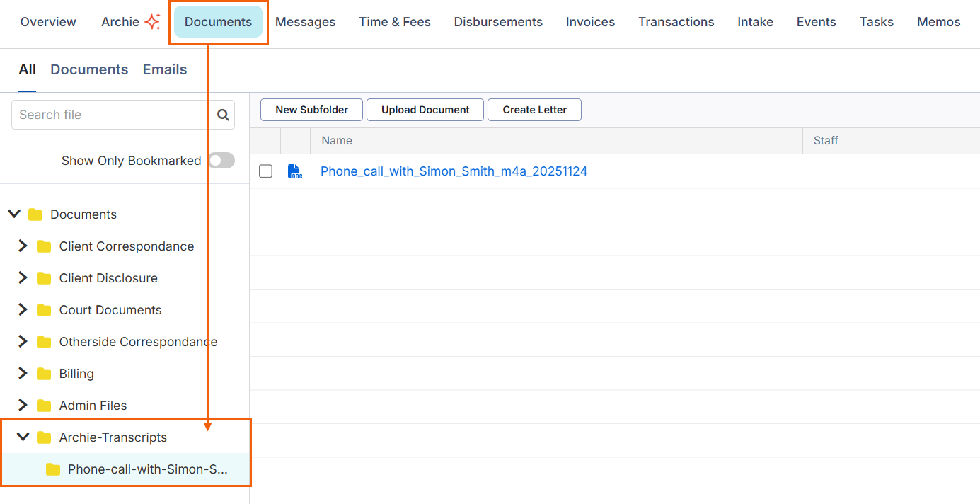Click the Phone-call-with-Simon-S subfolder icon
This screenshot has height=504, width=980.
pyautogui.click(x=53, y=469)
